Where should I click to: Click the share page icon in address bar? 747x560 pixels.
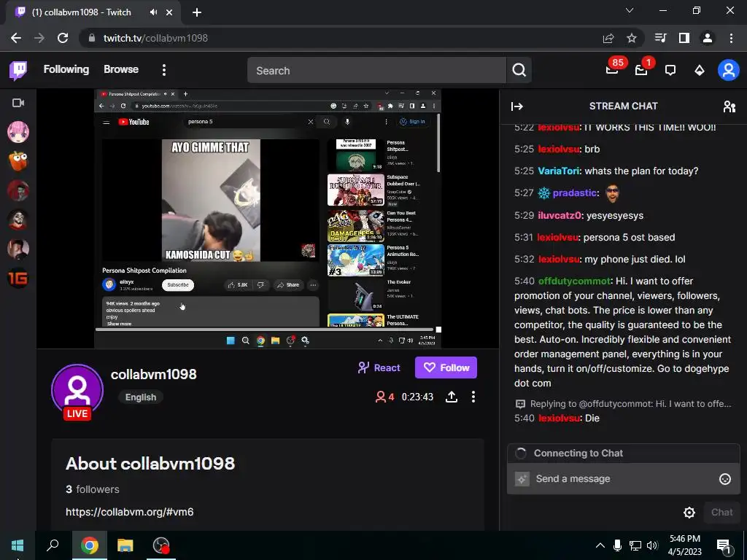coord(608,38)
